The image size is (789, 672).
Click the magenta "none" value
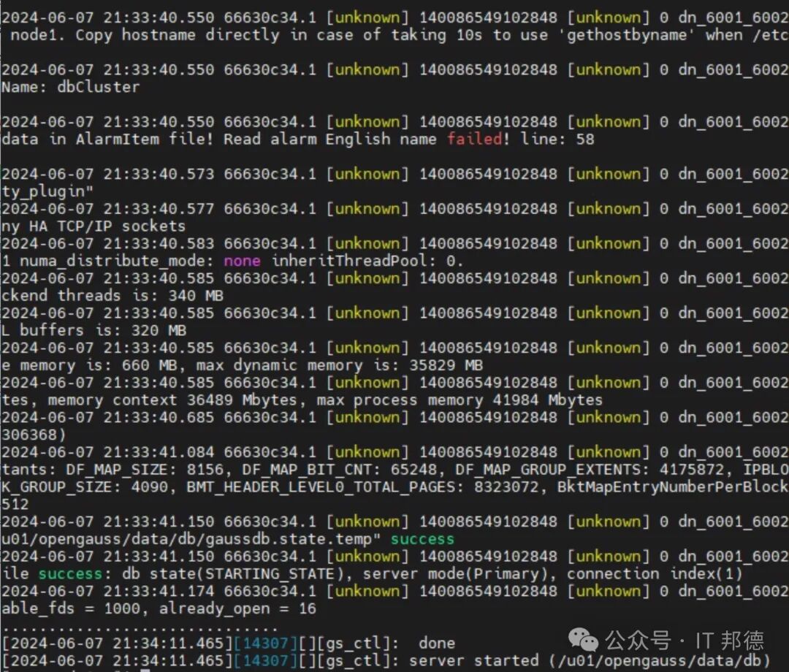point(242,261)
